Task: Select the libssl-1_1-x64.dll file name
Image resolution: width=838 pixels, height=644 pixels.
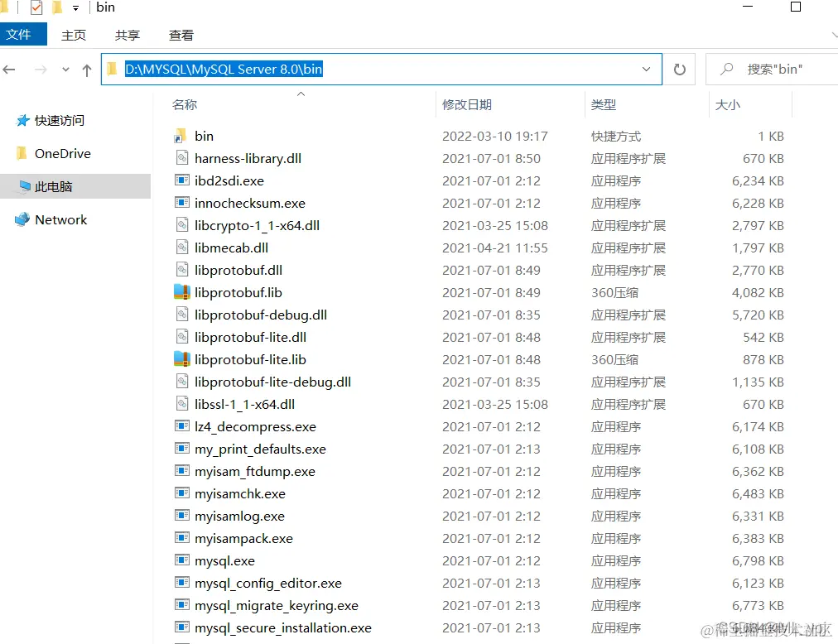Action: pos(245,405)
